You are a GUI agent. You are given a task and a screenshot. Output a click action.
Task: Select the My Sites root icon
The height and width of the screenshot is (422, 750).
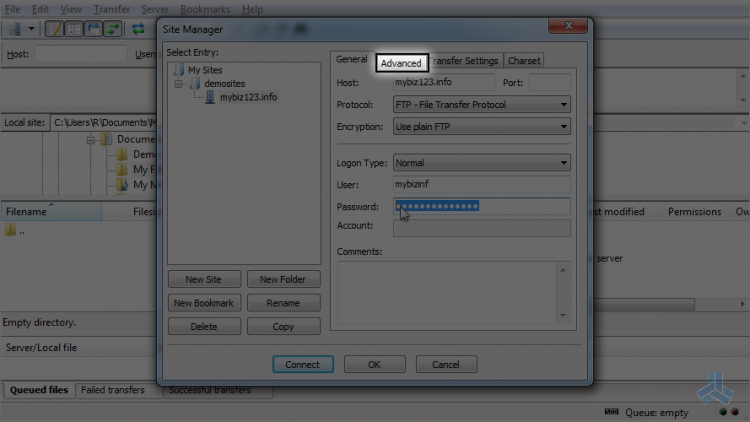click(179, 70)
